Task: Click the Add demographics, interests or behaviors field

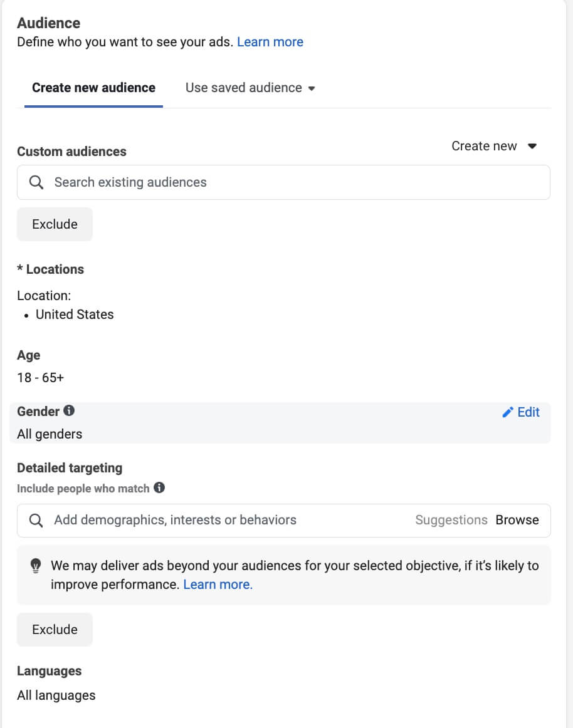Action: (x=188, y=520)
